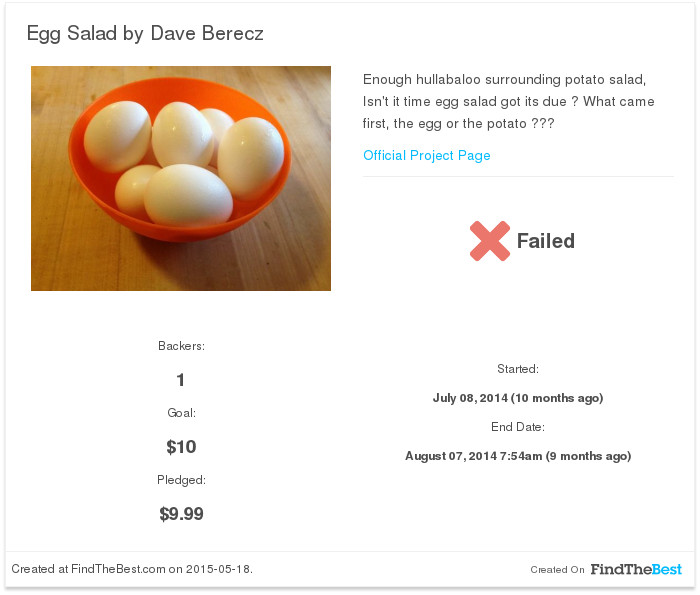Click the FindTheBest logo
The width and height of the screenshot is (700, 595).
(x=636, y=569)
